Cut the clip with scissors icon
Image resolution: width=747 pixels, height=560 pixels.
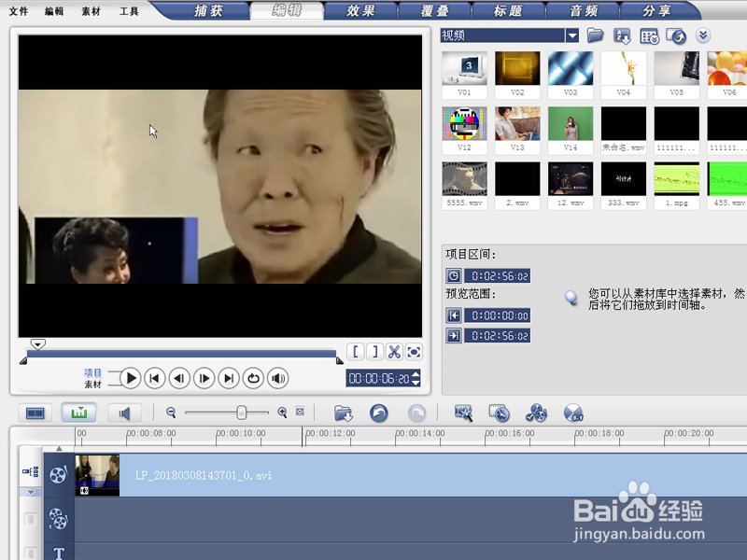point(394,352)
